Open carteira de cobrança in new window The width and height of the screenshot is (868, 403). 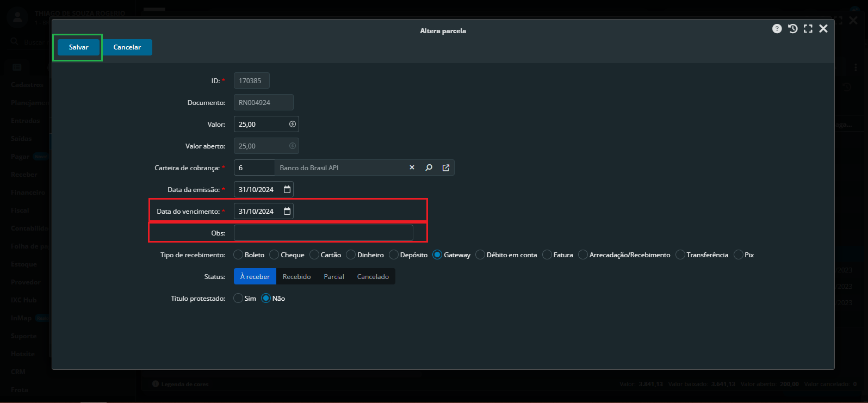point(446,168)
